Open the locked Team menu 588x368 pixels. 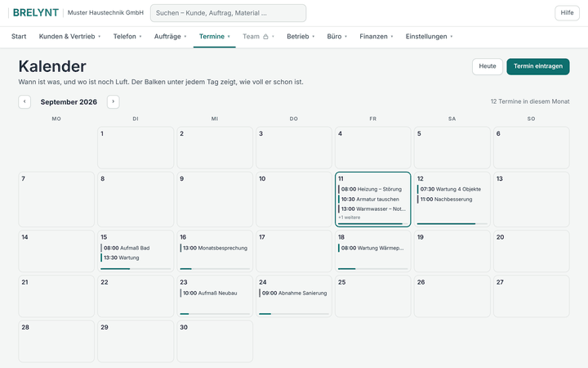(x=258, y=37)
